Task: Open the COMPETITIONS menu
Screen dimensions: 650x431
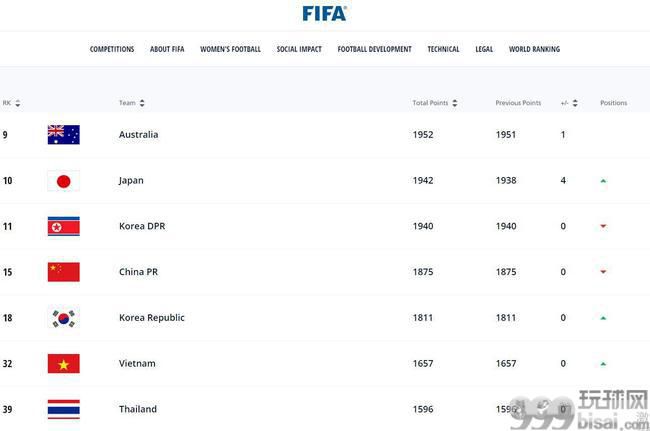Action: (112, 49)
